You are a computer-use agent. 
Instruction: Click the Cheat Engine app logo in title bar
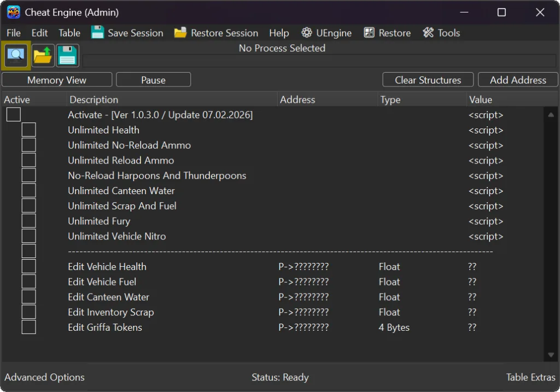tap(14, 12)
